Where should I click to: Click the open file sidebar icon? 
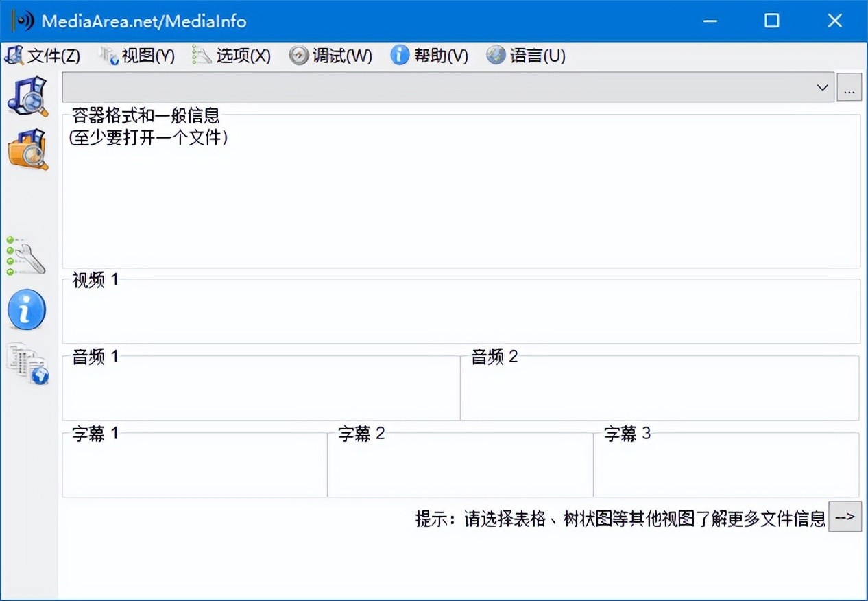pos(27,95)
